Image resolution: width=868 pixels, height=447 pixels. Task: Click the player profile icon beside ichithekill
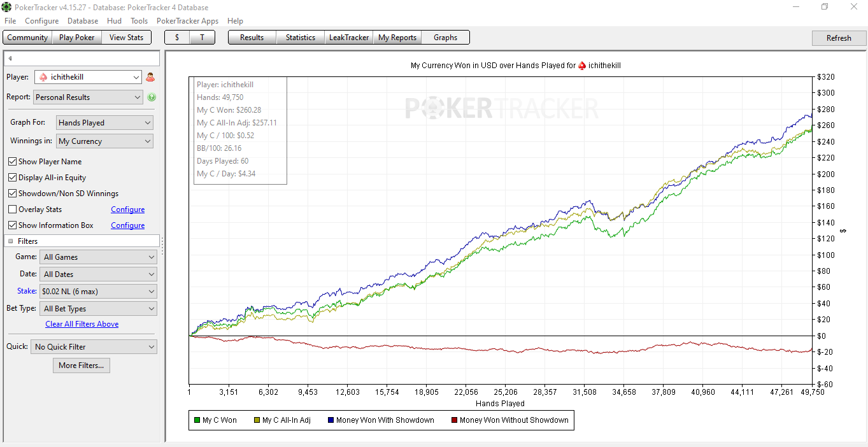150,77
